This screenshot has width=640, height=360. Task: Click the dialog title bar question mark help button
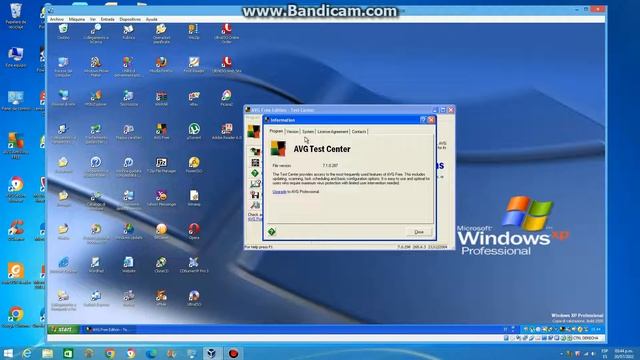423,120
